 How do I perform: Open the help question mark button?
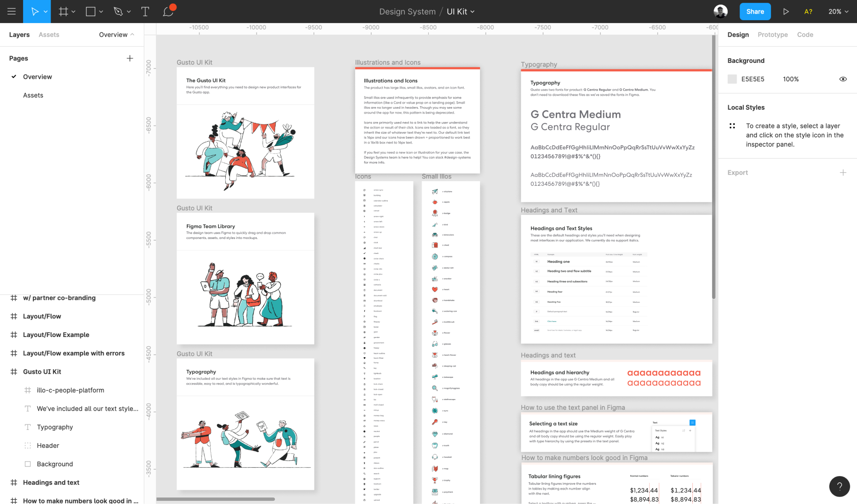pos(839,486)
